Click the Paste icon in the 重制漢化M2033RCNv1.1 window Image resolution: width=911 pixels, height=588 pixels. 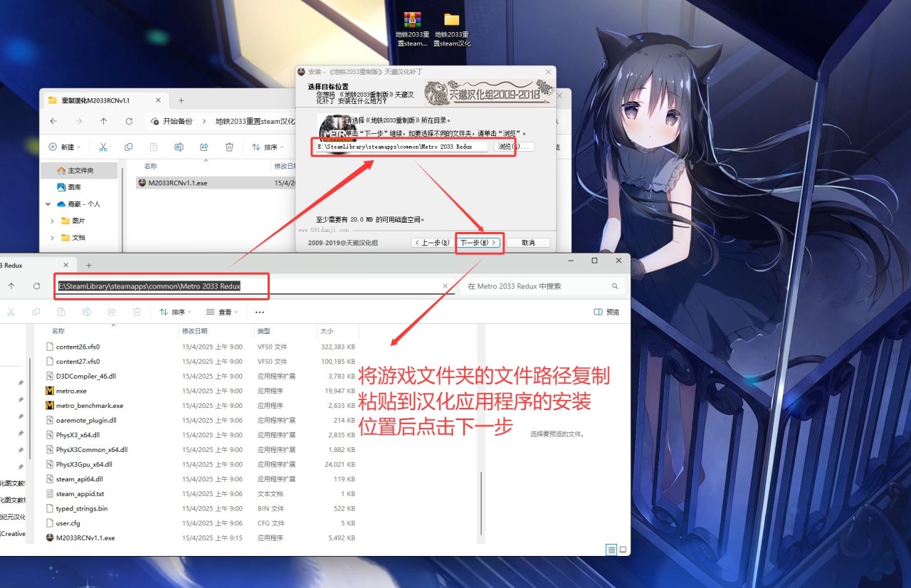click(154, 147)
